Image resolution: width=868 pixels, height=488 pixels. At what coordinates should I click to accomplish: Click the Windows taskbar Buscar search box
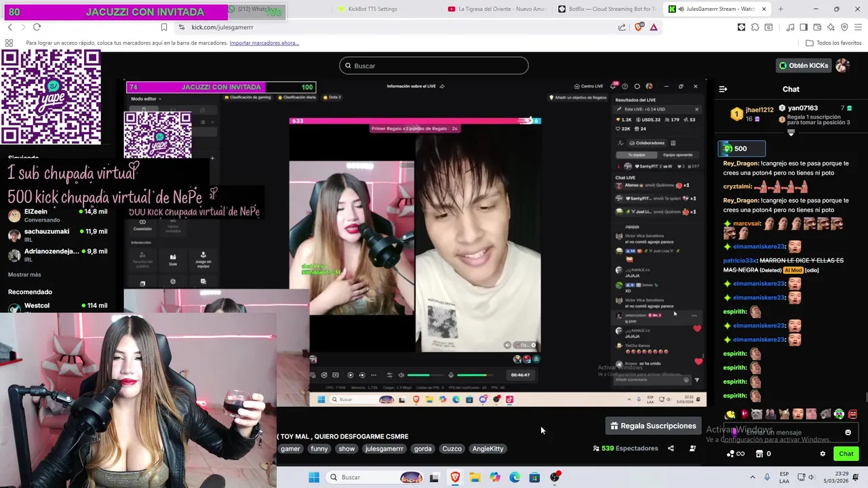coord(375,477)
